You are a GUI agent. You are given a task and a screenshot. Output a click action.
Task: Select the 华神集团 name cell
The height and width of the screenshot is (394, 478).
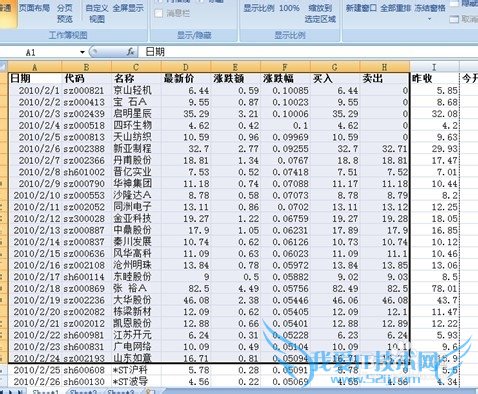136,184
